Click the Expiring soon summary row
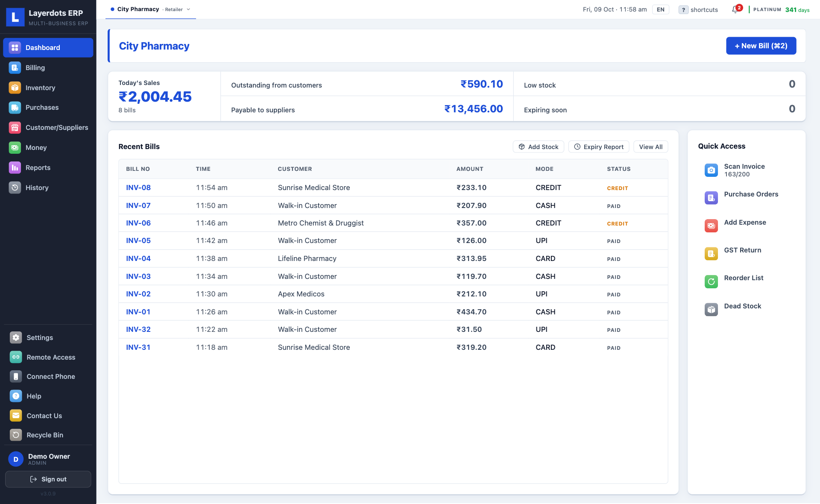 [659, 109]
